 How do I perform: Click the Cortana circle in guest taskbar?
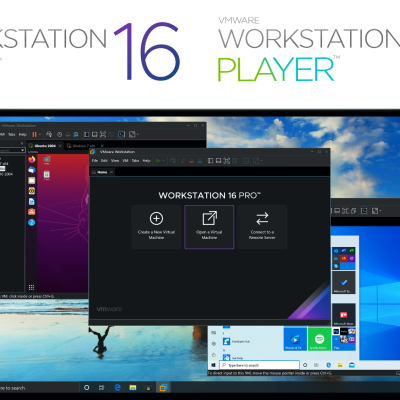(x=305, y=365)
